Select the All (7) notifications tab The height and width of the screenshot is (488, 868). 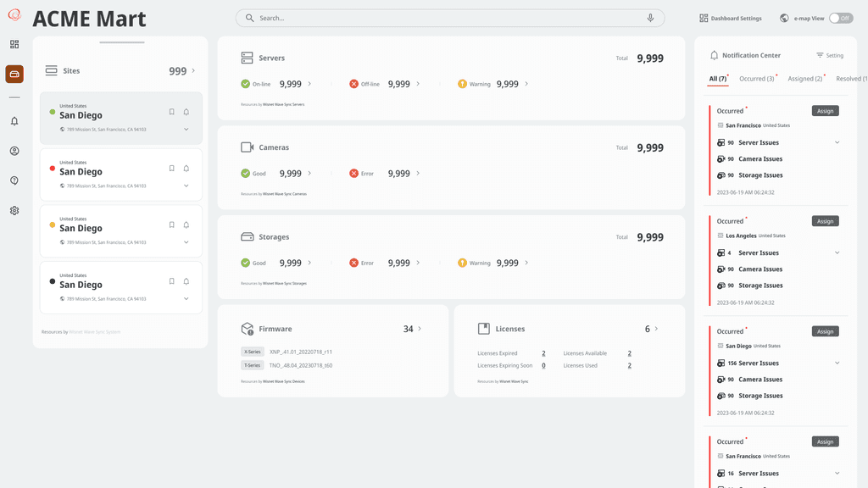point(719,79)
